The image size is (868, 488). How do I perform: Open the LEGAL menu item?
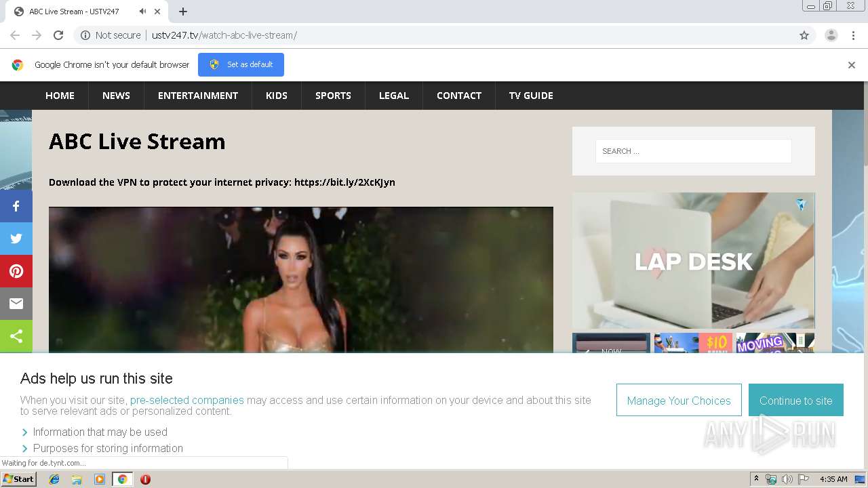394,96
